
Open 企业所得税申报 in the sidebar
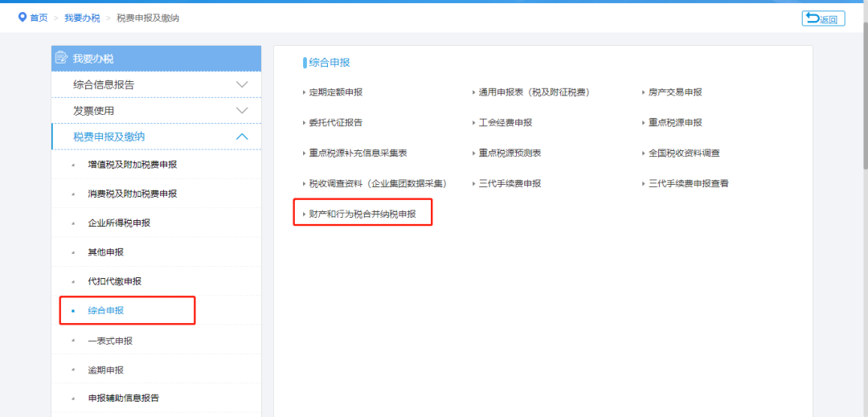pos(119,223)
